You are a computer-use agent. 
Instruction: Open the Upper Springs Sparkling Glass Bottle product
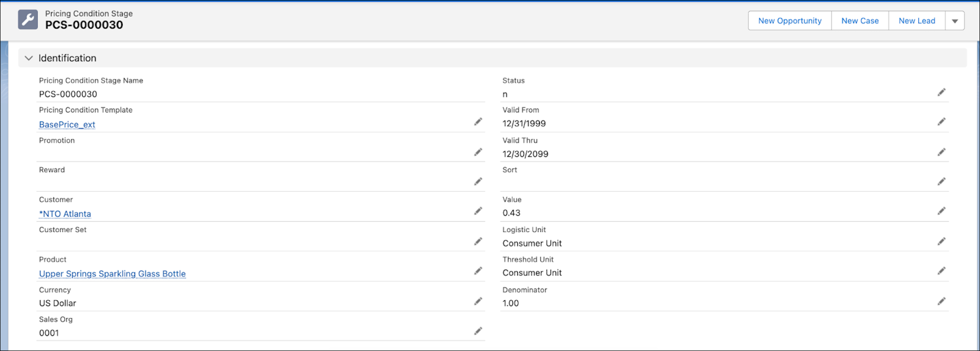tap(112, 273)
